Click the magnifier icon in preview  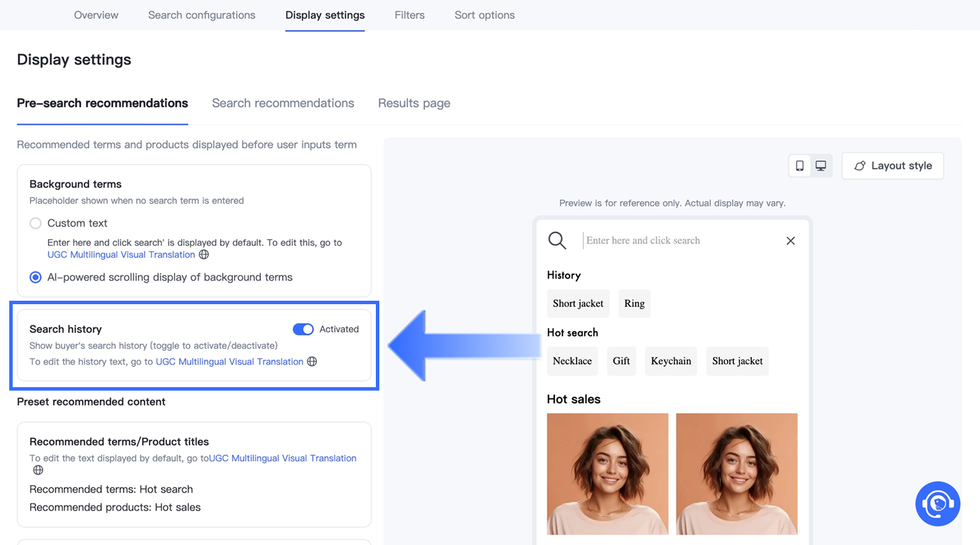click(557, 240)
